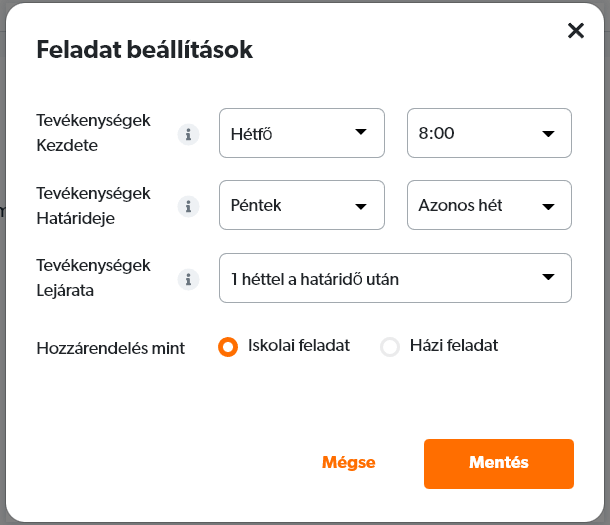Save settings with the Mentés button
The width and height of the screenshot is (610, 525).
498,463
